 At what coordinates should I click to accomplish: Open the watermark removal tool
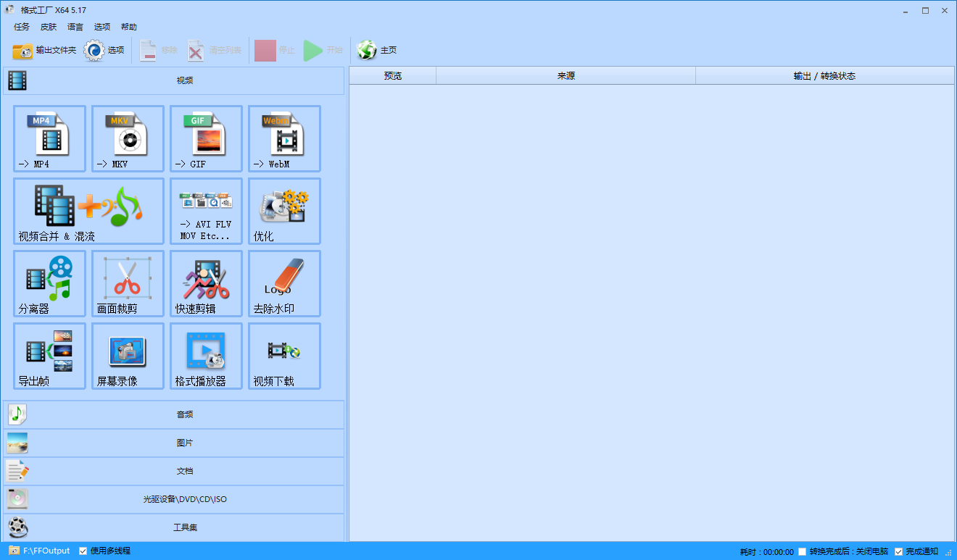click(x=284, y=283)
